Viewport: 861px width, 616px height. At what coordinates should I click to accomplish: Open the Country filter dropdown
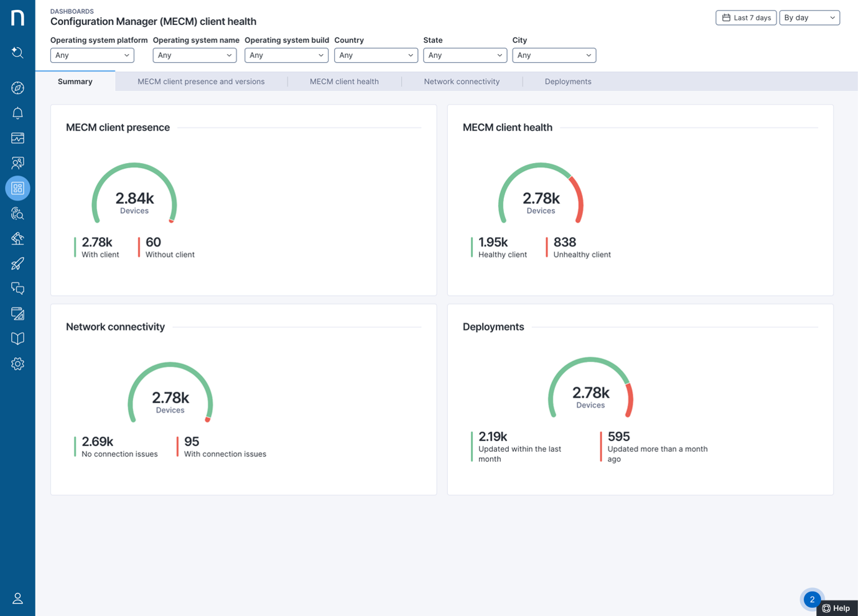tap(376, 55)
